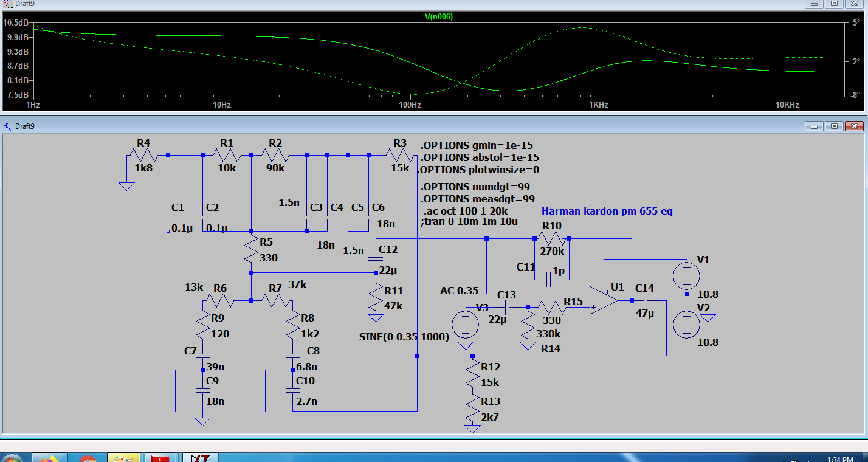Open Chrome from the taskbar
Screen dimensions: 868x462
pyautogui.click(x=87, y=457)
